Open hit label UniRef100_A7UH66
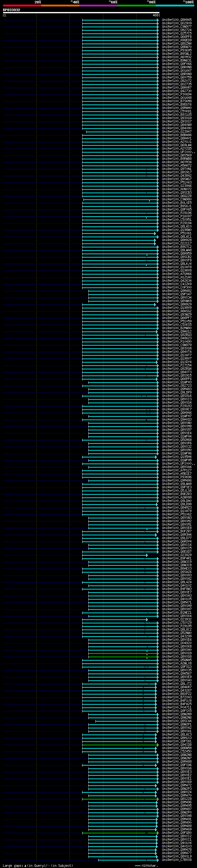 point(177,274)
